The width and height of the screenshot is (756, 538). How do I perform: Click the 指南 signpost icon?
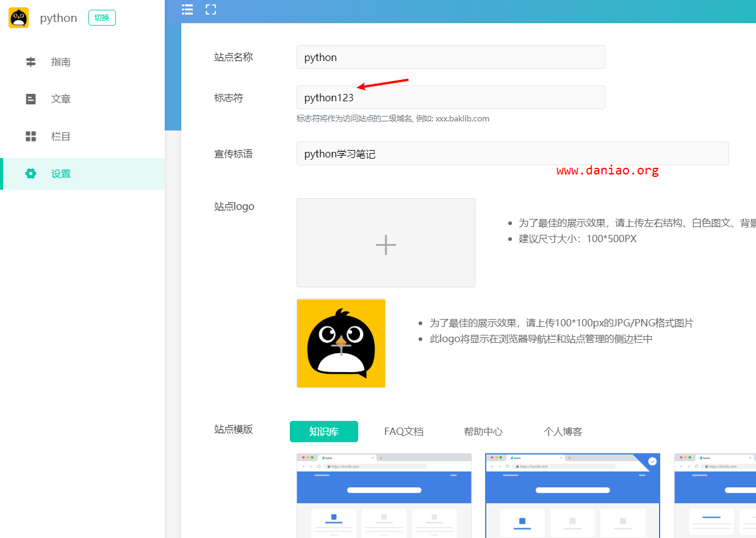(x=31, y=62)
